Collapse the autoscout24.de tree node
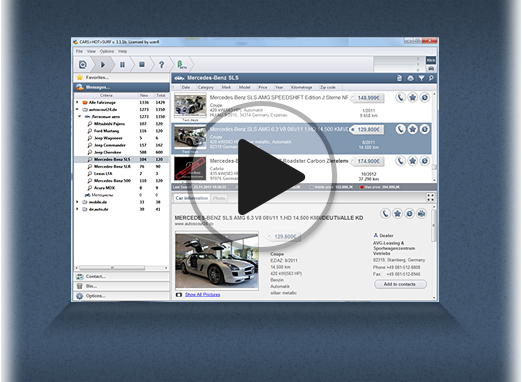This screenshot has width=522, height=382. [x=77, y=109]
